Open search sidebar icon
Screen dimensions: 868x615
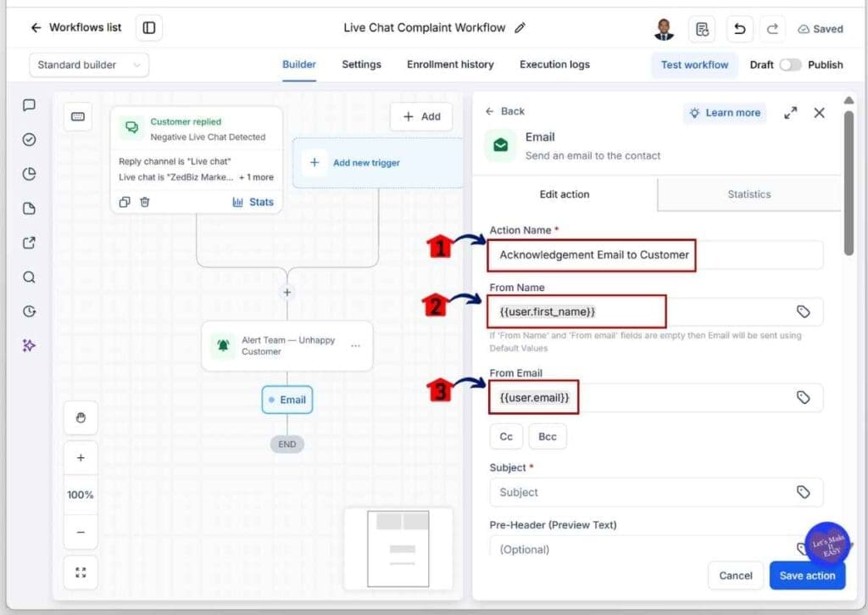30,277
